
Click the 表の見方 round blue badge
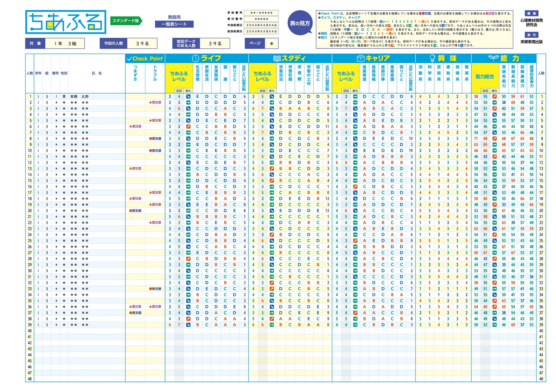[x=300, y=23]
